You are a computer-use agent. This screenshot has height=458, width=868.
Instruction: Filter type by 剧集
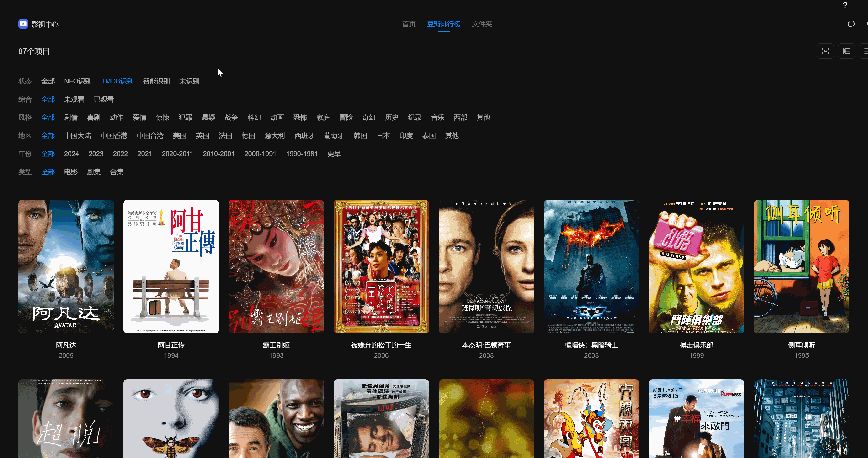(94, 172)
